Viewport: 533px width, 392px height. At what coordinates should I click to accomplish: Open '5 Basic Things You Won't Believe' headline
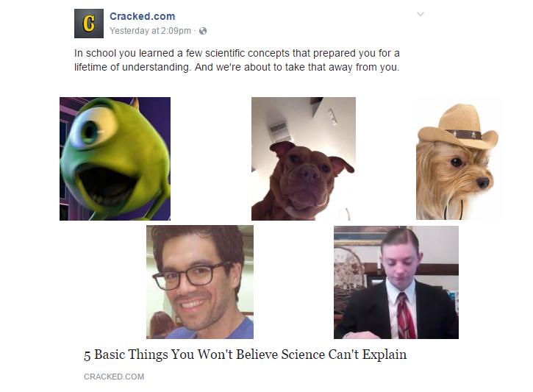pos(245,354)
